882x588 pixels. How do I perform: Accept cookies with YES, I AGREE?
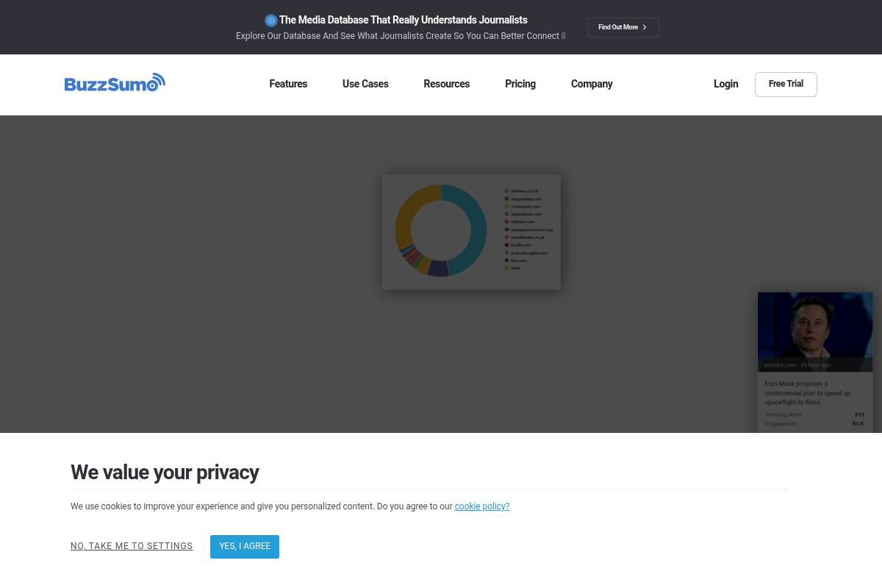coord(245,546)
